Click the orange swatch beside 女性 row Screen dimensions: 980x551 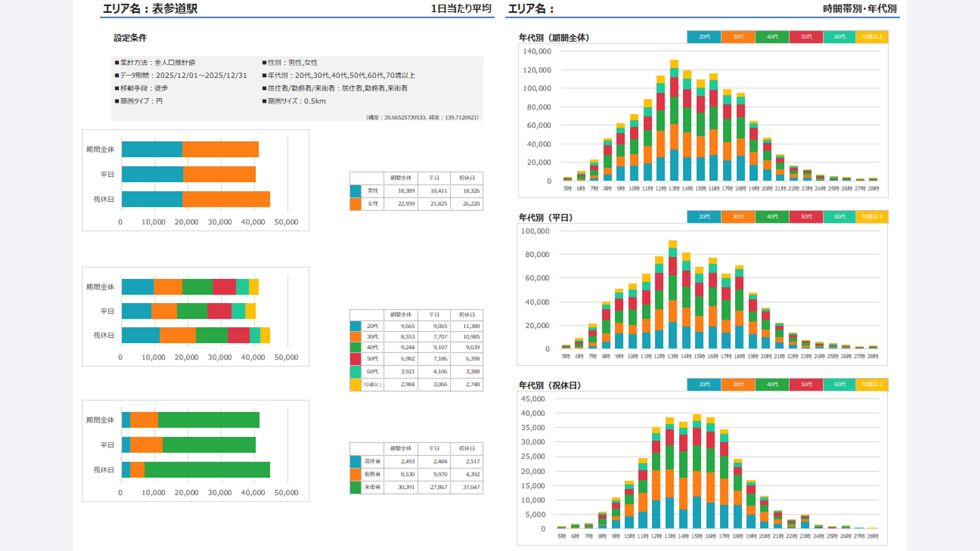355,204
